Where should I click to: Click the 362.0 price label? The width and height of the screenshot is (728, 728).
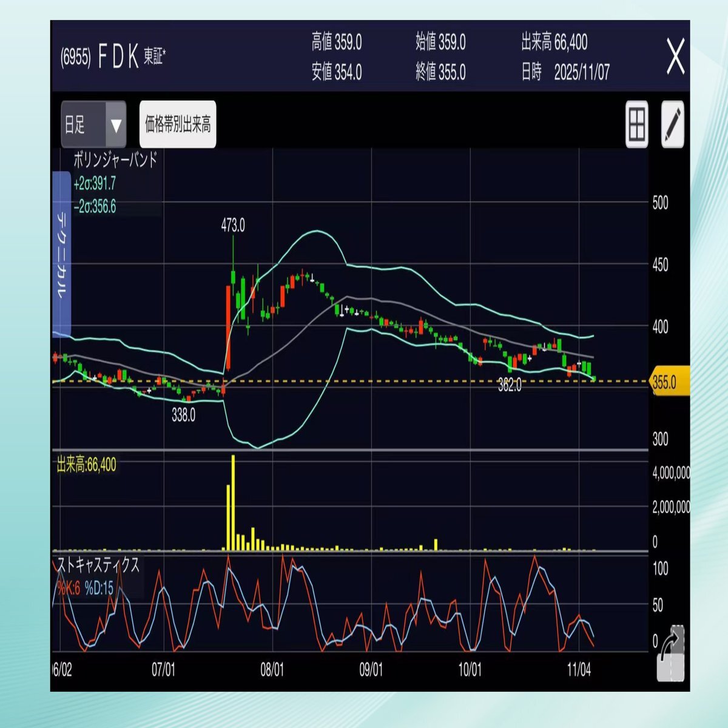click(x=509, y=385)
